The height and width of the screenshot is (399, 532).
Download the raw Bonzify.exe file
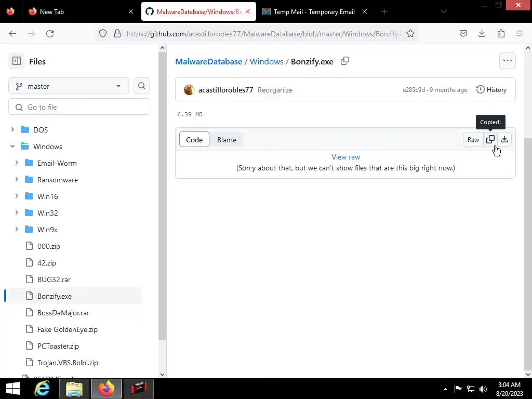pos(504,139)
